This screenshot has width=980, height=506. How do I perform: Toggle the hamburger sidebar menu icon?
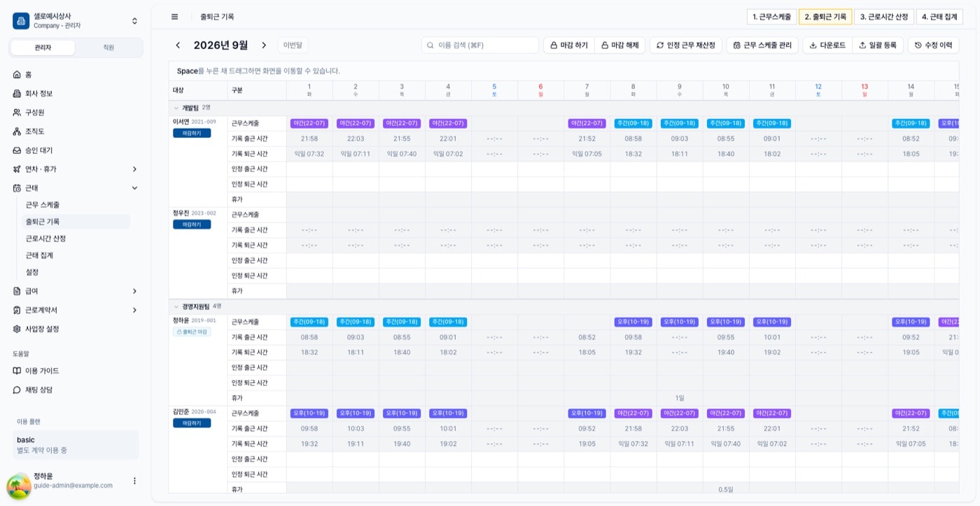(174, 17)
